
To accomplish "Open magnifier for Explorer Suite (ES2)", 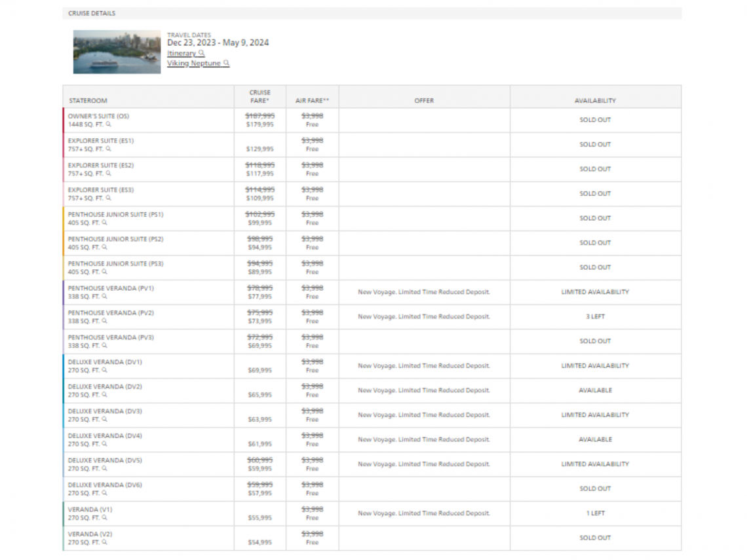I will click(109, 174).
